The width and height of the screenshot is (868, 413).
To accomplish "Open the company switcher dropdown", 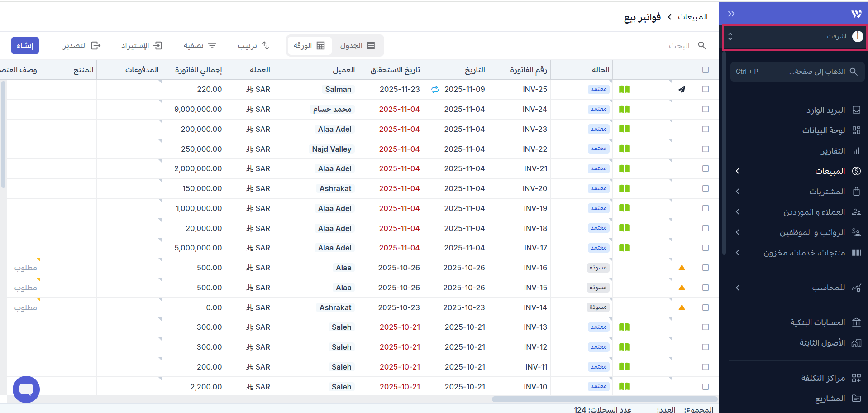I will click(795, 37).
